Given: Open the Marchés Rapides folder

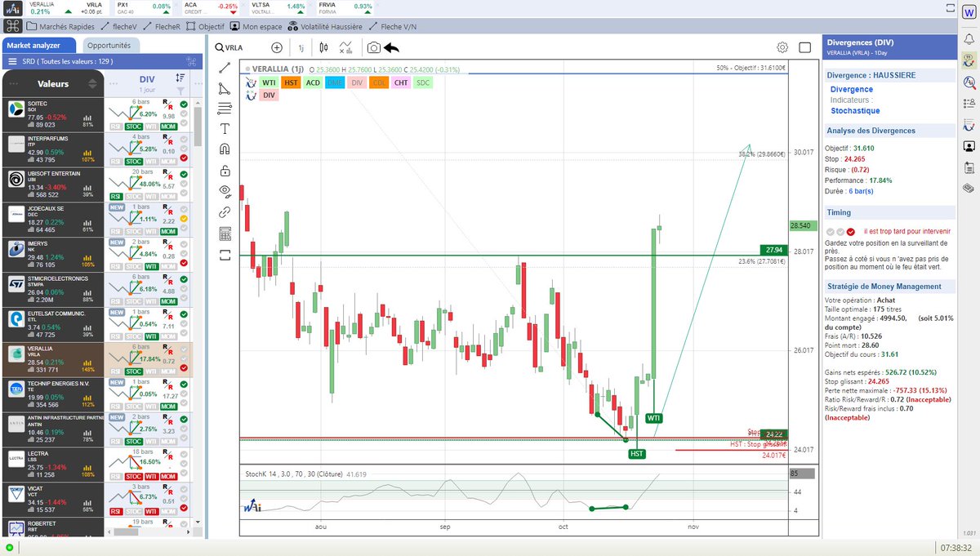Looking at the screenshot, I should click(60, 27).
